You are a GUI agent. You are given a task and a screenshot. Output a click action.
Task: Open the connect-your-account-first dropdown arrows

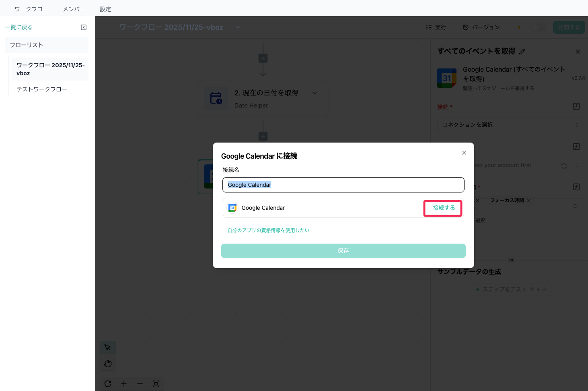click(577, 166)
